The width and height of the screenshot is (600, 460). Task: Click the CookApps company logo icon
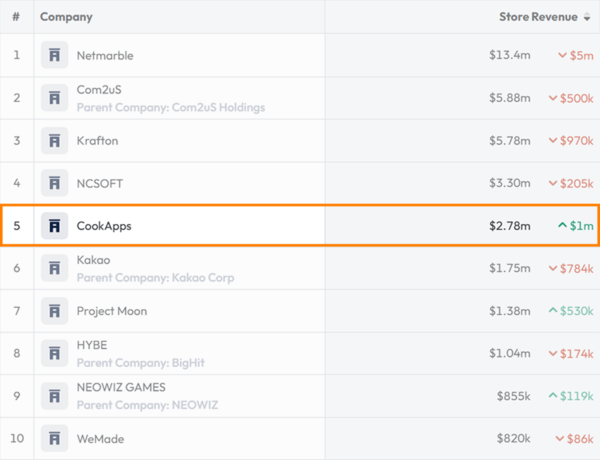(55, 226)
